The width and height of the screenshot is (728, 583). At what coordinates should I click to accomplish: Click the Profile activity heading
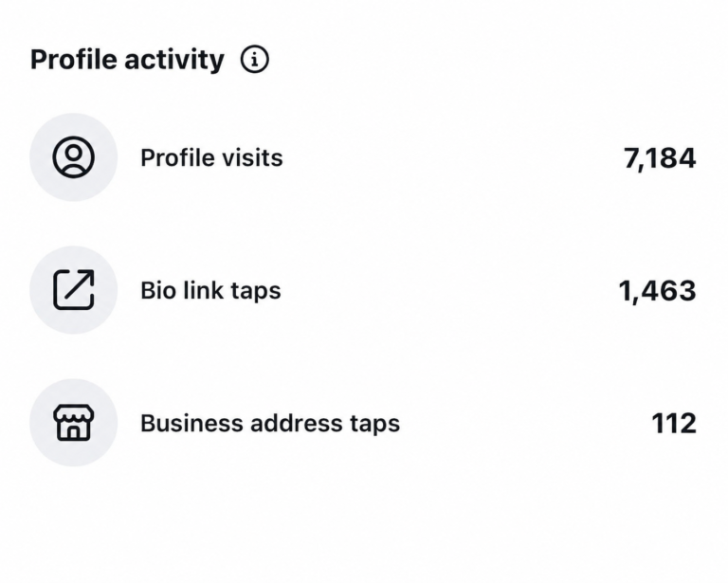click(x=127, y=61)
